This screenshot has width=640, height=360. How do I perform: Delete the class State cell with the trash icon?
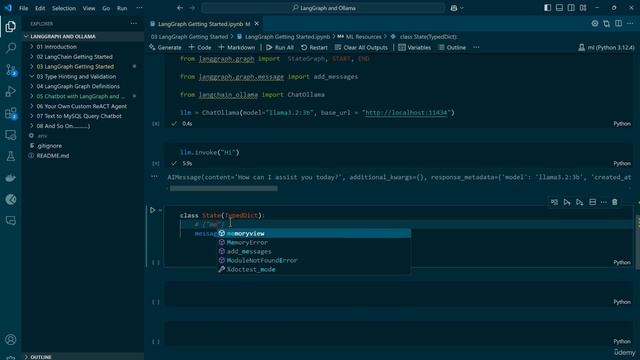pos(615,202)
